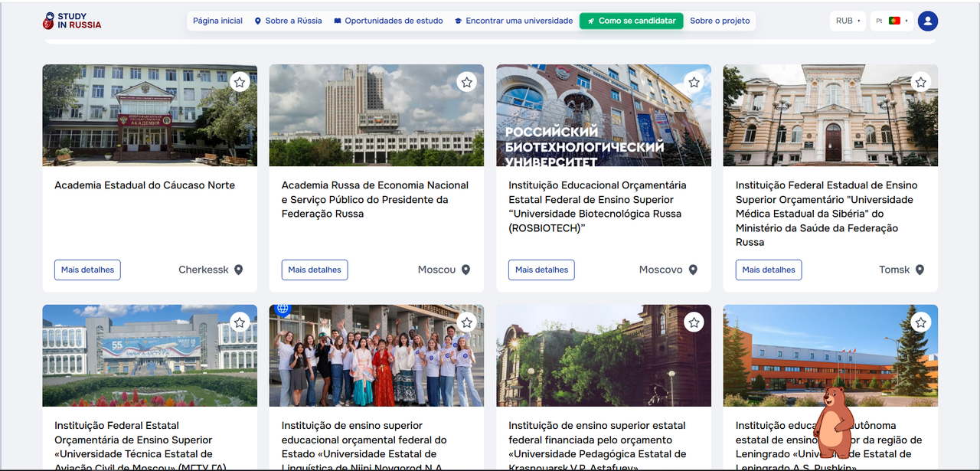Click the Cherkessk location pin icon
The height and width of the screenshot is (471, 980).
(239, 270)
